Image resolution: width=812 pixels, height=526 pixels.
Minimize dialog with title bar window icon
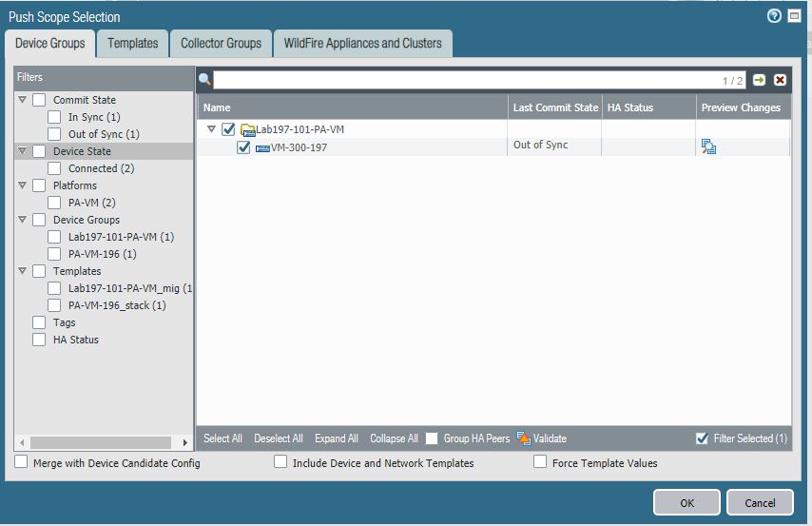794,16
